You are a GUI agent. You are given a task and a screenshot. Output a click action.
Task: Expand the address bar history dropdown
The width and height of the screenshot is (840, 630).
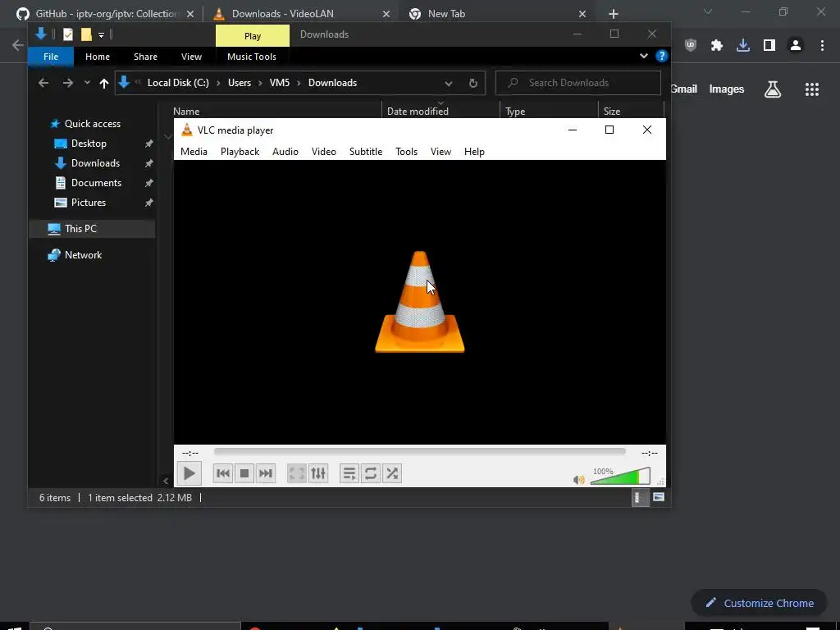[x=449, y=83]
